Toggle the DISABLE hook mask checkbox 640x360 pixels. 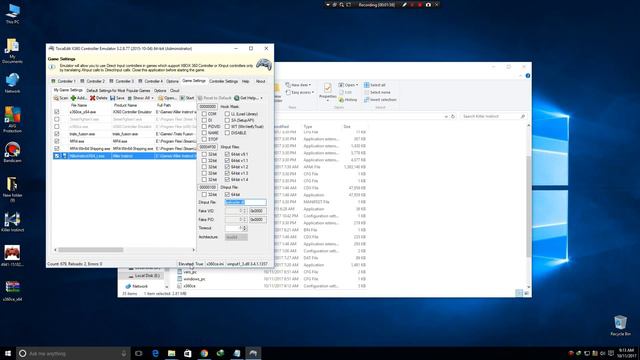click(227, 133)
